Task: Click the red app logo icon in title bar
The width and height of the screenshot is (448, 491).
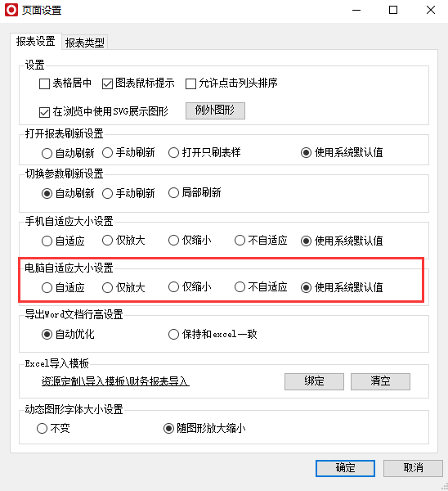Action: pyautogui.click(x=11, y=10)
